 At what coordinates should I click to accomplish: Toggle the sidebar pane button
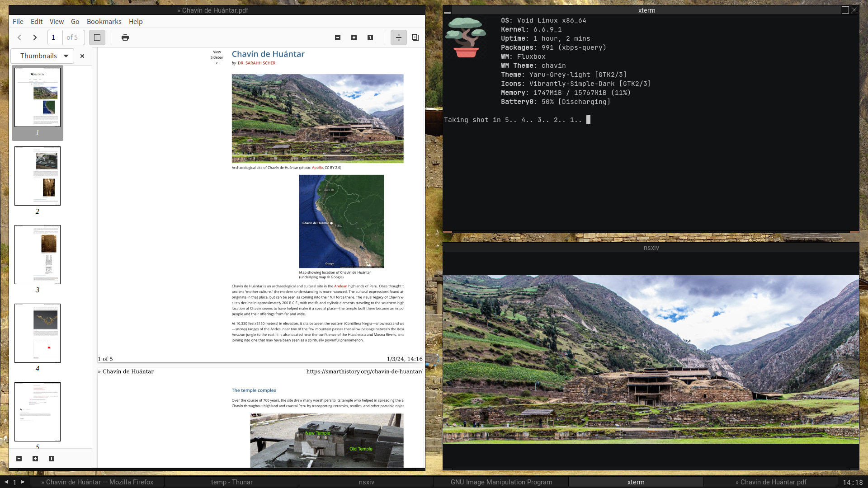pyautogui.click(x=97, y=38)
